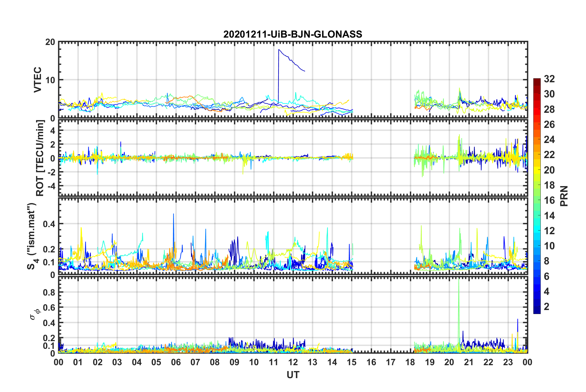
Task: Select the VTEC y-axis label
Action: tap(38, 80)
